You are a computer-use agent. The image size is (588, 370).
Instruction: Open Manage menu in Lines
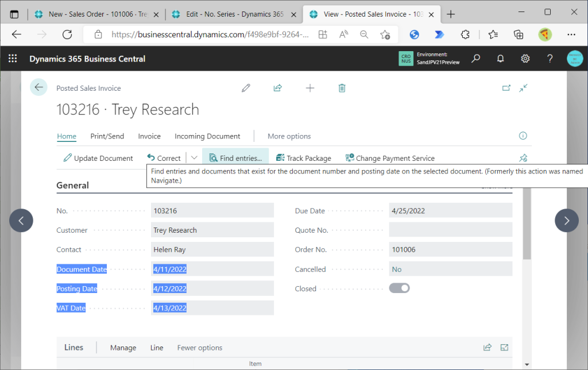coord(123,348)
